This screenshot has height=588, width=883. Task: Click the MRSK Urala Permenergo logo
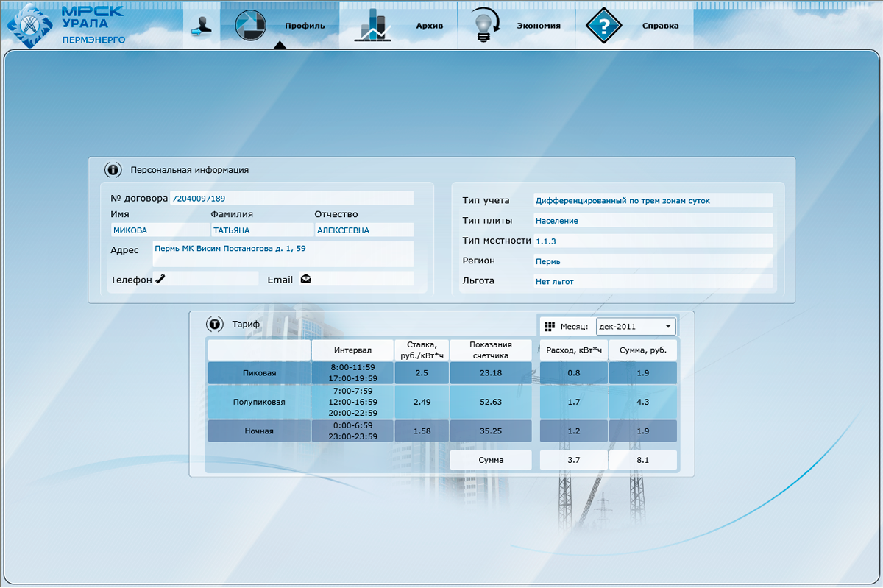66,24
